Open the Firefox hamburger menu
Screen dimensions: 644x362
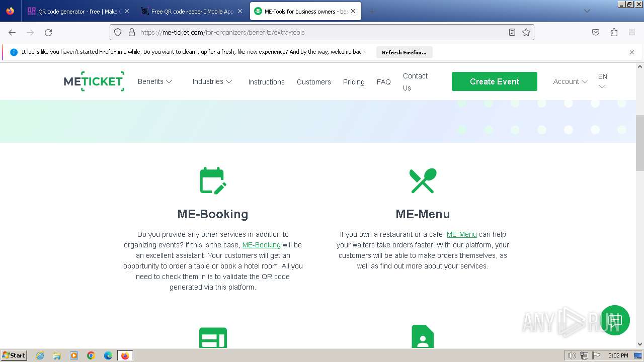(632, 32)
